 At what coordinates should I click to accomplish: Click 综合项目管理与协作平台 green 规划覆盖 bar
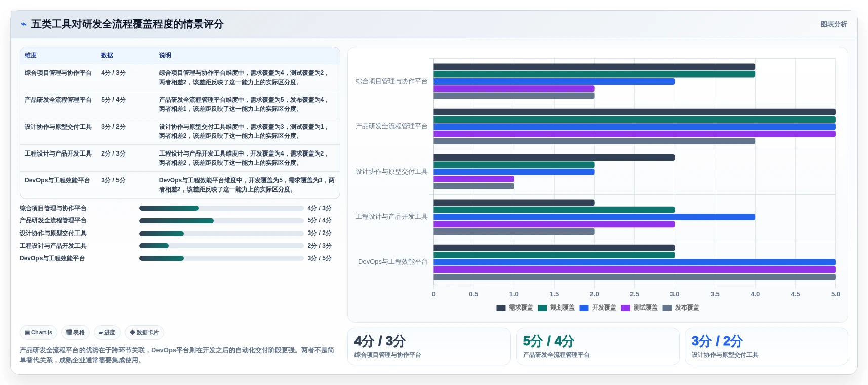click(x=594, y=74)
